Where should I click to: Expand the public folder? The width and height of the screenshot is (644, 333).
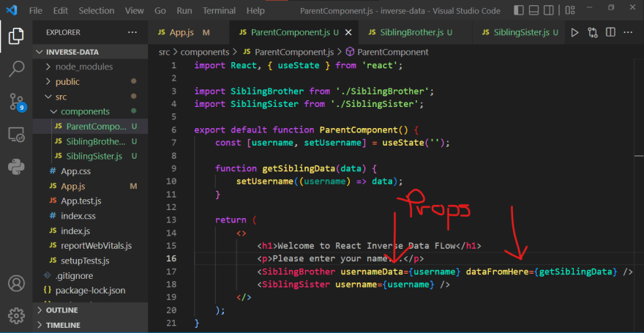point(90,82)
